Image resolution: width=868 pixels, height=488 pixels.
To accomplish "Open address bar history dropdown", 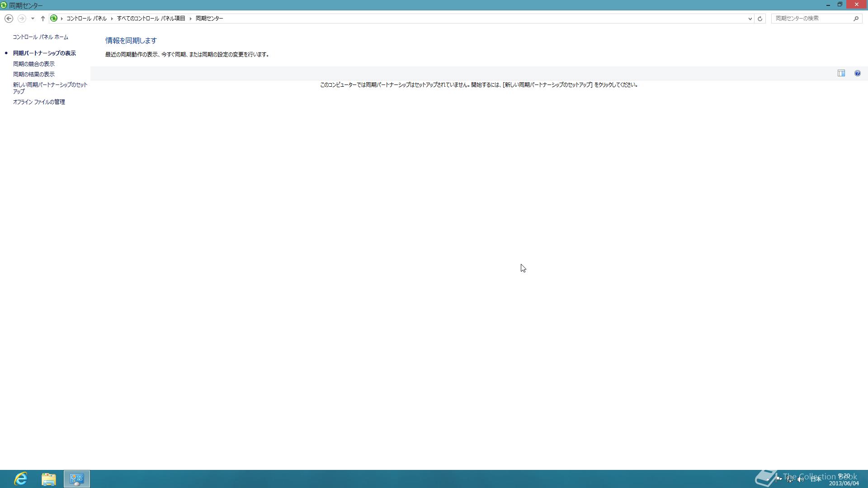I will [x=750, y=19].
